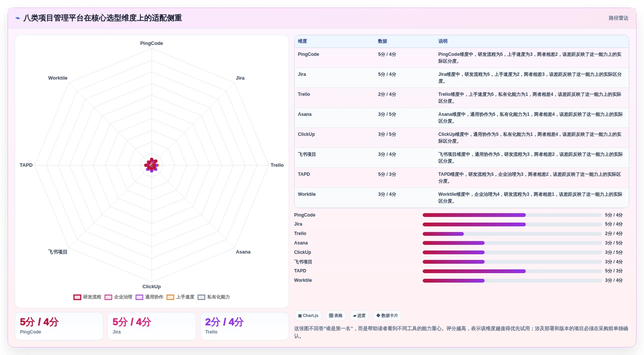Click the lightning icon beside the dashboard title

click(18, 18)
